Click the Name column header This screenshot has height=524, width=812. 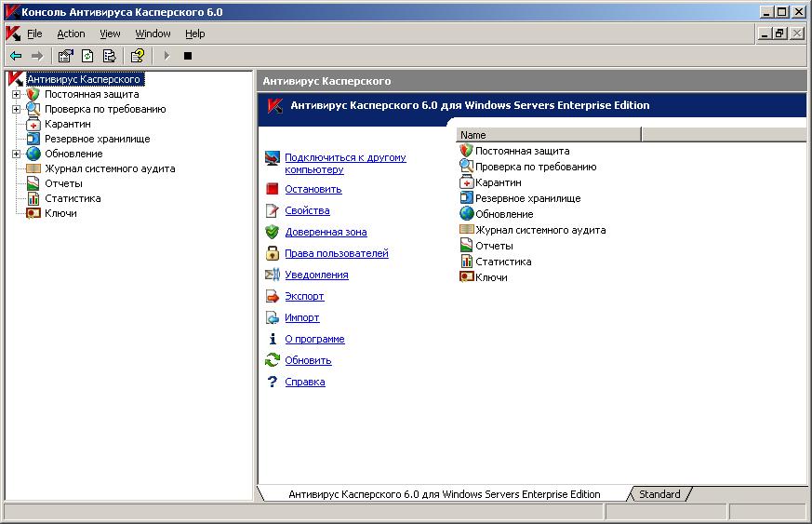pos(549,135)
